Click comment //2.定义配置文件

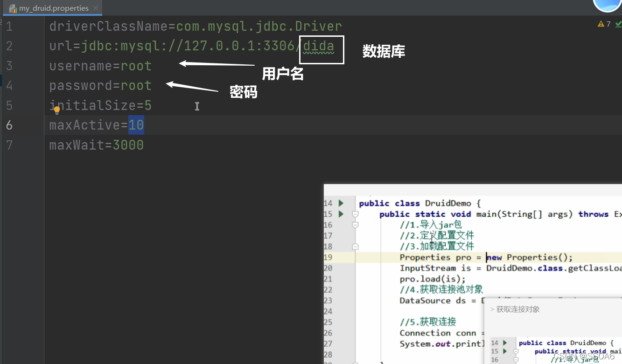[437, 235]
